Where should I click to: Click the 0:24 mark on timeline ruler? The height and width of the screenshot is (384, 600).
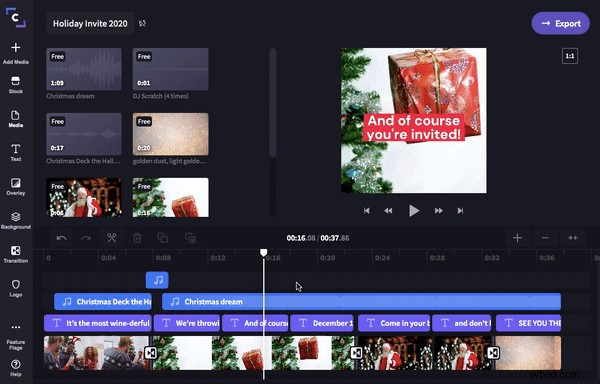382,258
